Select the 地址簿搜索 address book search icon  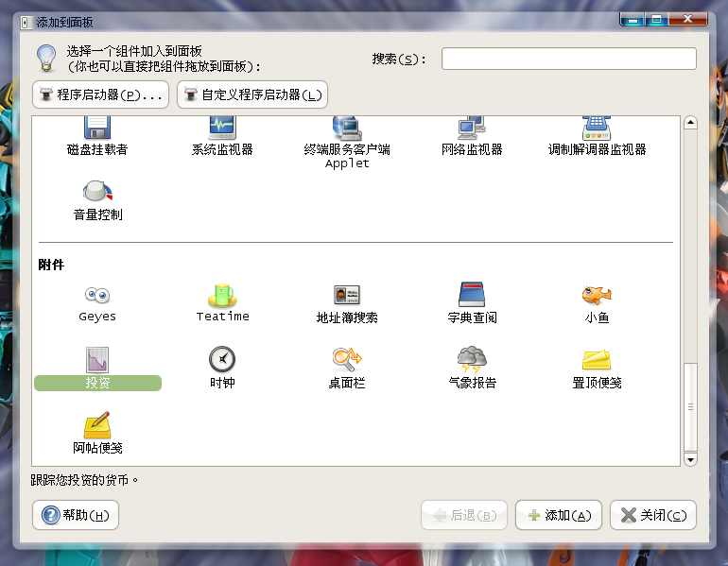[x=347, y=295]
